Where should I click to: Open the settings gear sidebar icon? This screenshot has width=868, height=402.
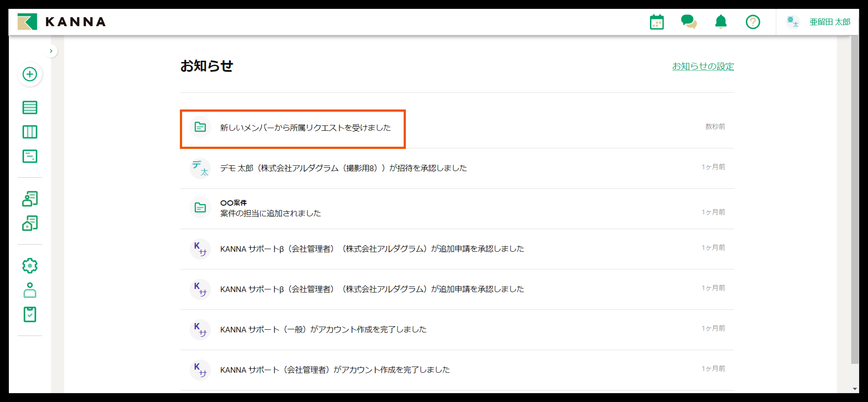[30, 266]
